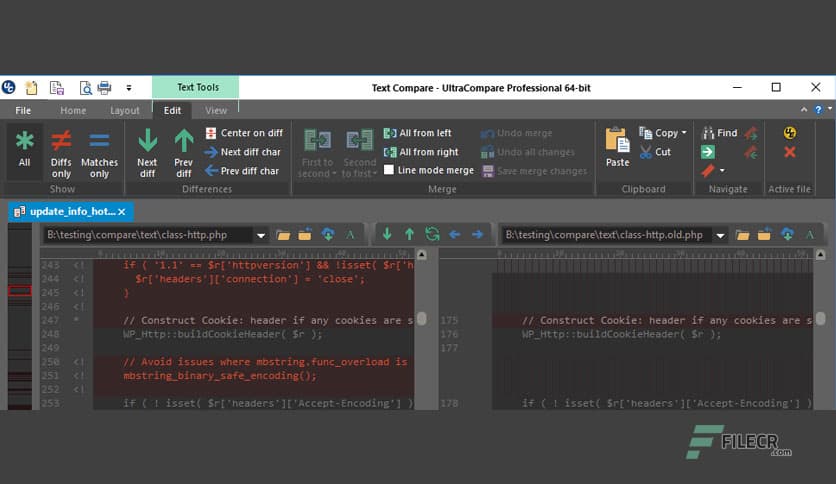Click the Text Tools contextual tab header

(196, 87)
